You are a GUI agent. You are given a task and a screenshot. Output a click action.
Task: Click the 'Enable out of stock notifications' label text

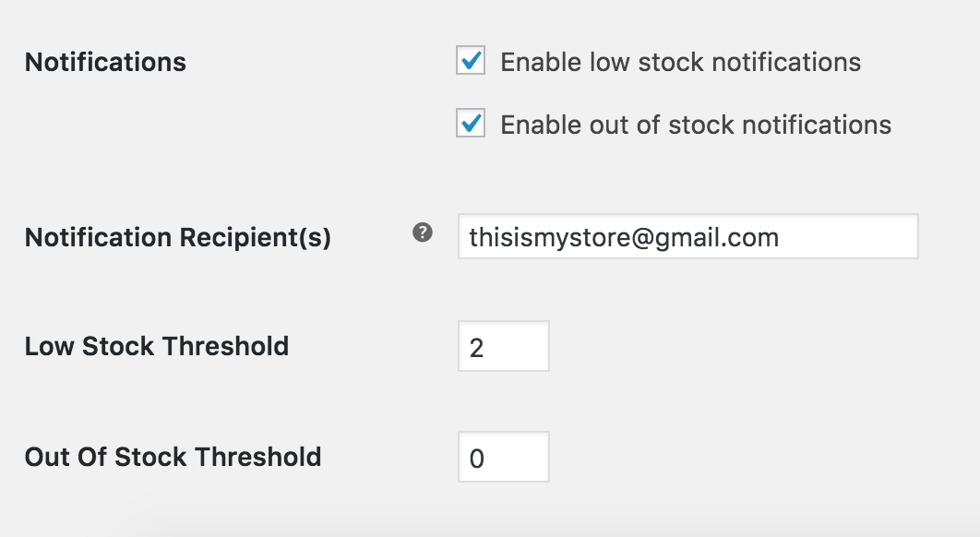pos(696,125)
